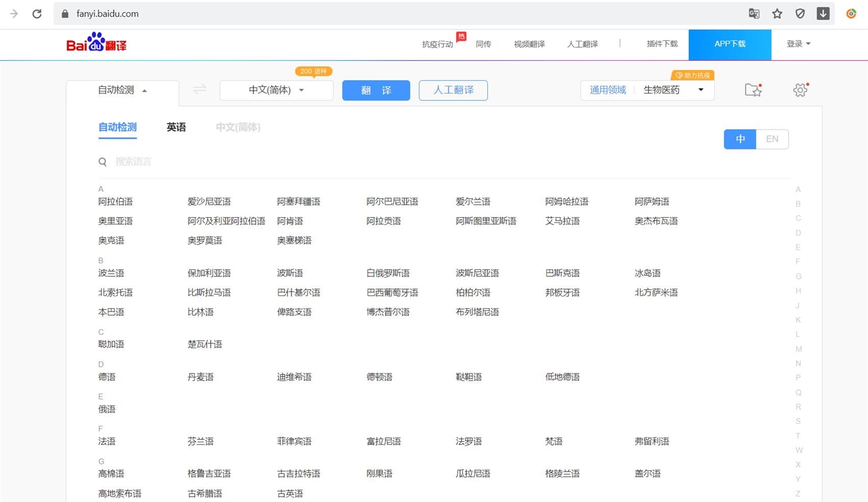Choose 北方萨米语 from the language list

(x=656, y=293)
